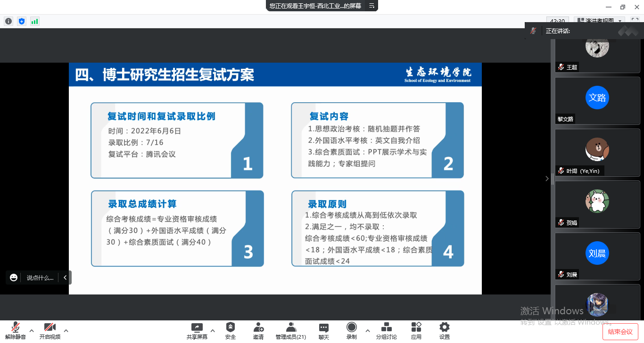644x343 pixels.
Task: Click the 说点什么 chat input box
Action: [x=40, y=278]
